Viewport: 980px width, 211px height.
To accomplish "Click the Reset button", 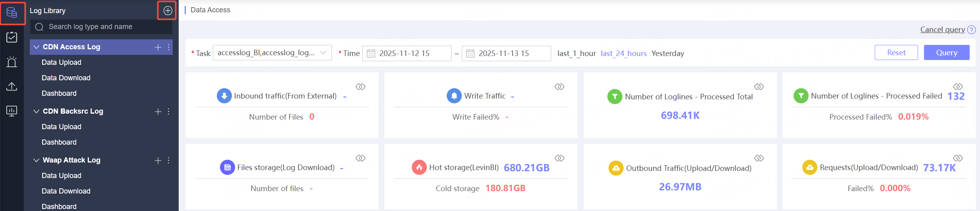I will 896,52.
